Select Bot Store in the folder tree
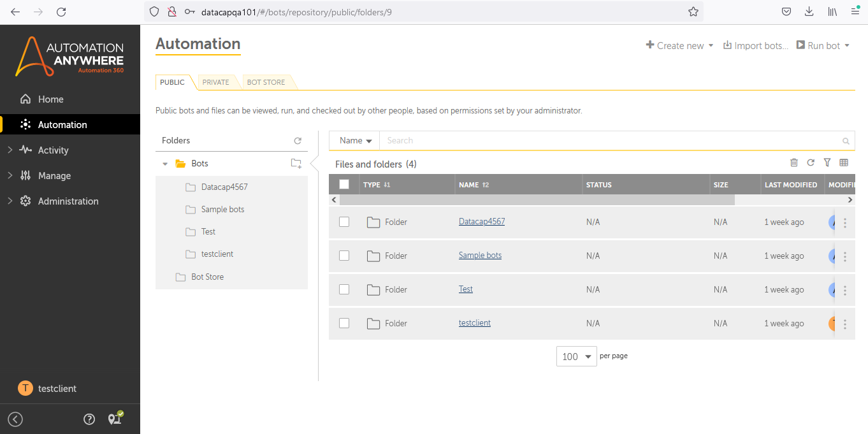This screenshot has height=434, width=868. tap(207, 277)
